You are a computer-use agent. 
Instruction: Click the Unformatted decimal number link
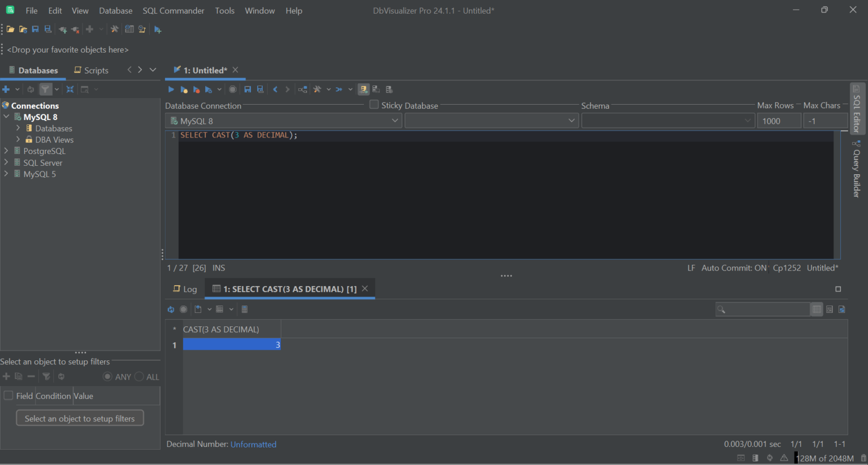253,444
